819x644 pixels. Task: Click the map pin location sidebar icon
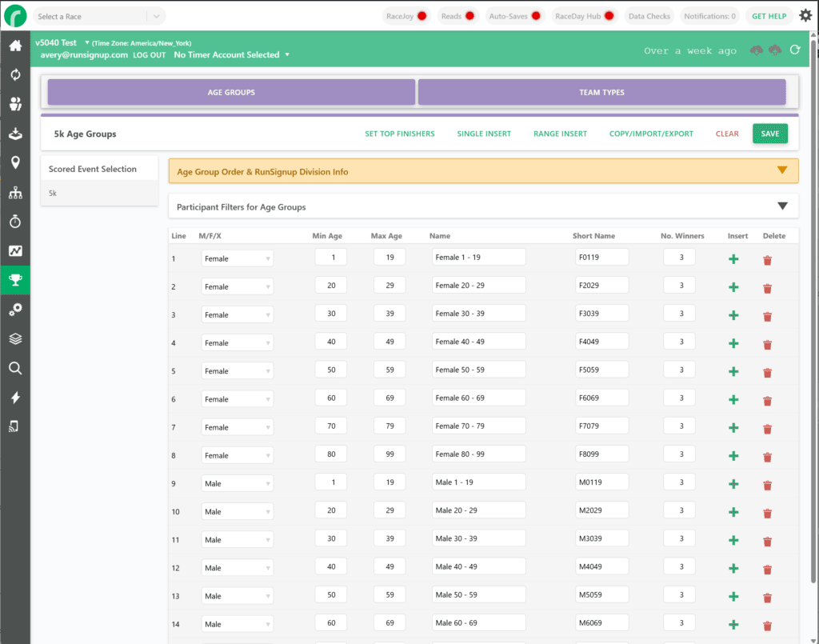[x=15, y=163]
